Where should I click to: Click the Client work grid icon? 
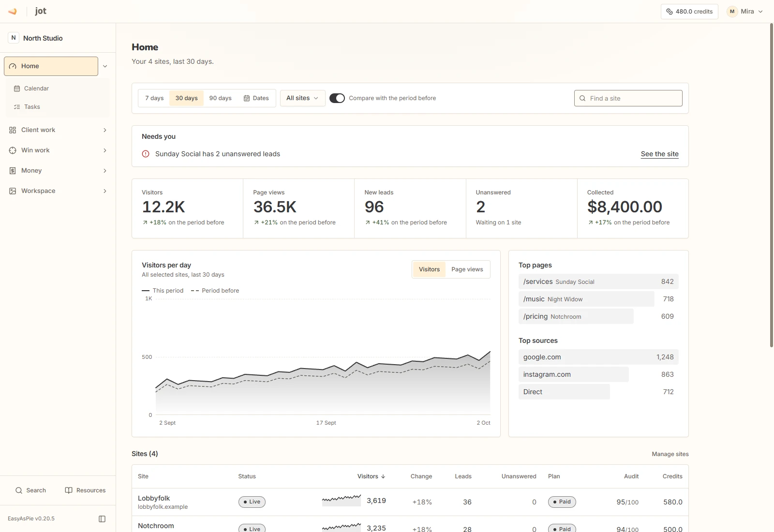click(x=13, y=130)
